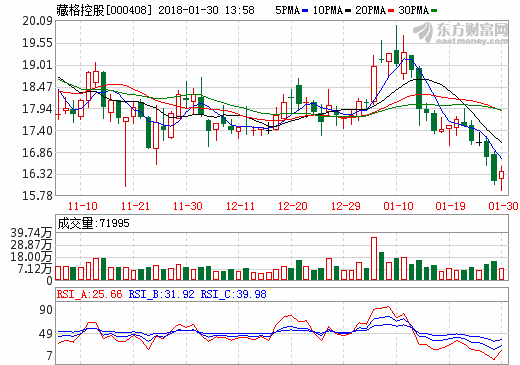Click the 19.55 price axis label

(x=37, y=43)
